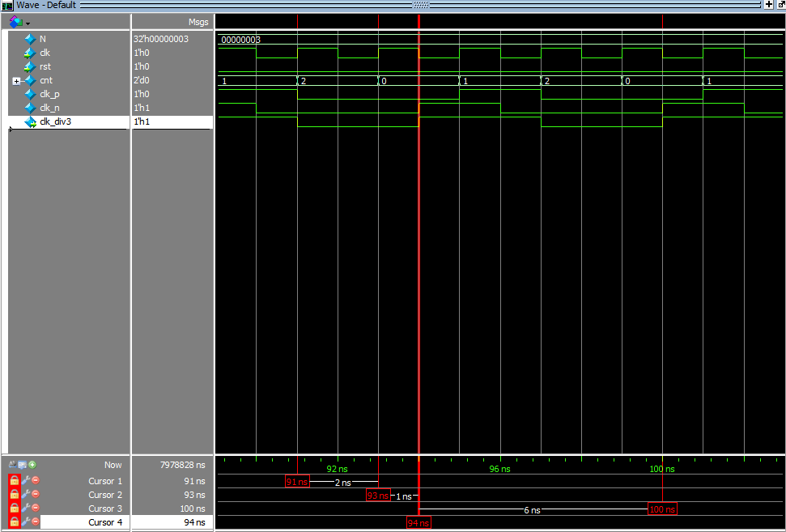Click the Wave window icon in title bar
The width and height of the screenshot is (786, 532).
tap(7, 5)
